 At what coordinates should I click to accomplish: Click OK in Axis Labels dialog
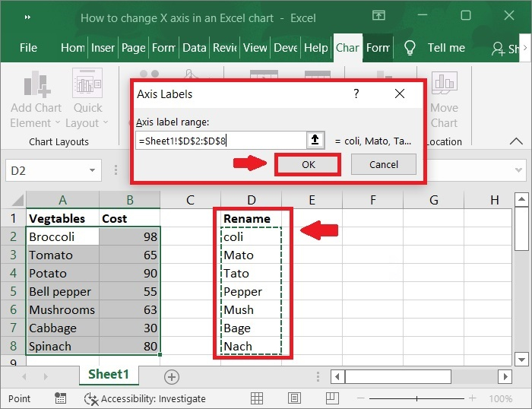coord(309,165)
